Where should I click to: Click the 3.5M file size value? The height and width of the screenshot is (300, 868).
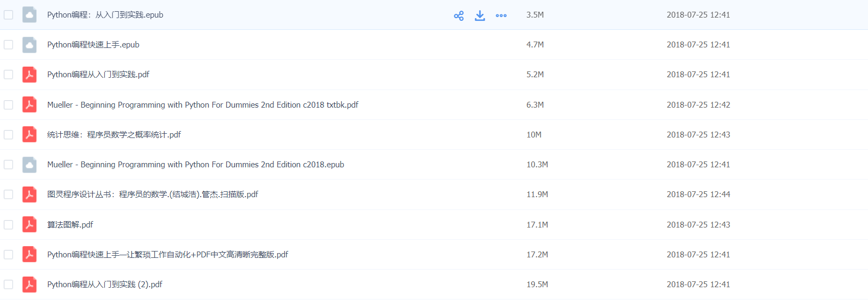[535, 15]
